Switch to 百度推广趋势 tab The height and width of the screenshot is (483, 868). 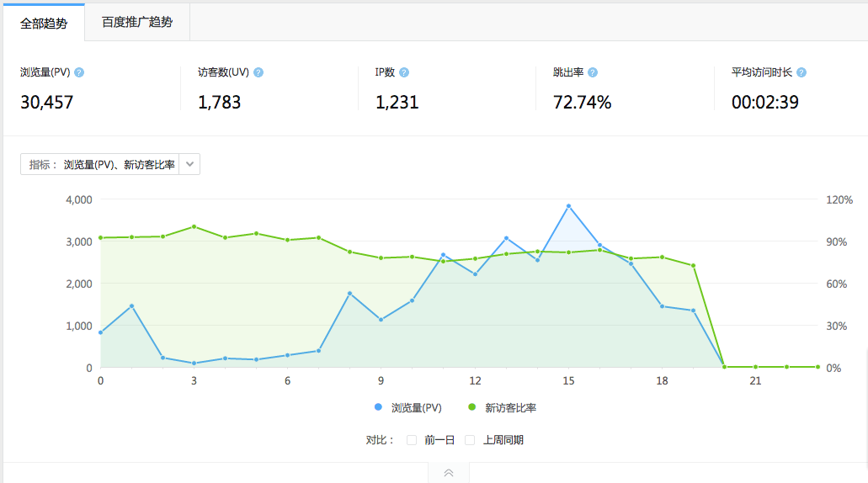coord(137,23)
